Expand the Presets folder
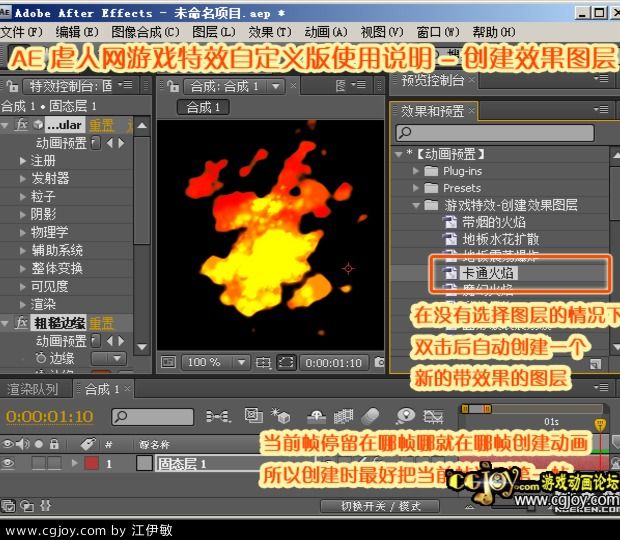This screenshot has height=540, width=620. (x=416, y=188)
